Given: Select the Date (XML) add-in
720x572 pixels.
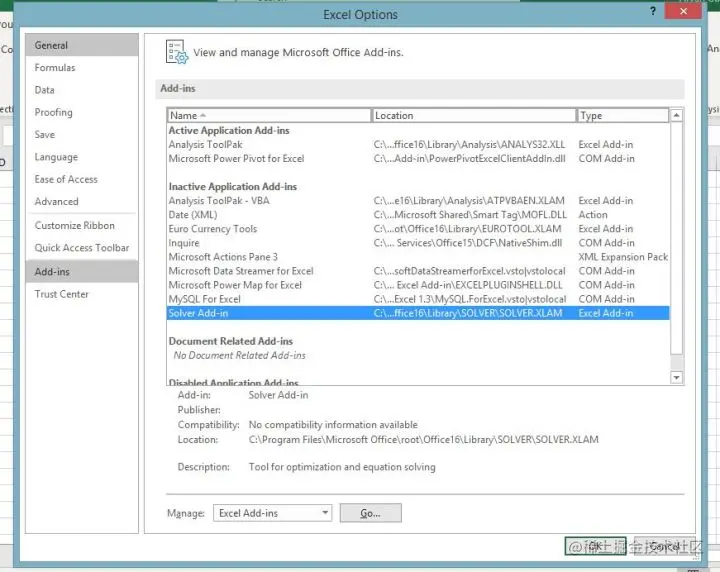Looking at the screenshot, I should (418, 215).
